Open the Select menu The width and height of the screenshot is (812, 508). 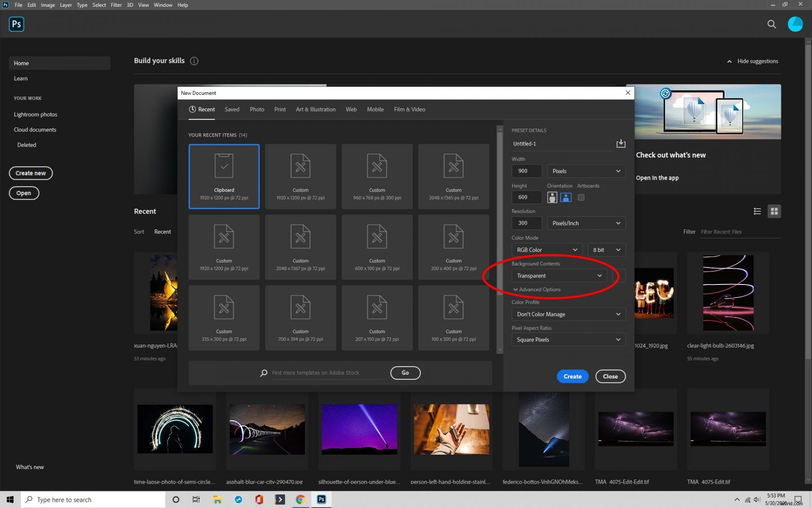99,5
